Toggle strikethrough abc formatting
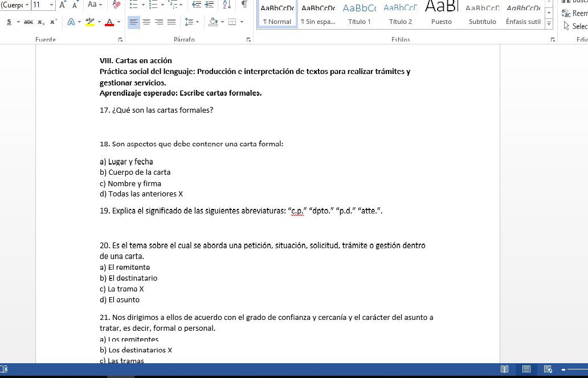The image size is (588, 378). coord(28,22)
